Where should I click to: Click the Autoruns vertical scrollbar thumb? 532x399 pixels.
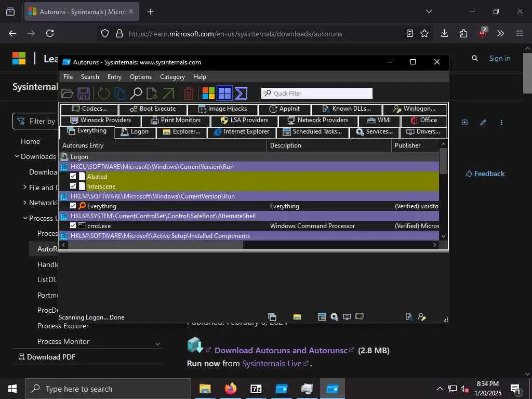pos(444,161)
